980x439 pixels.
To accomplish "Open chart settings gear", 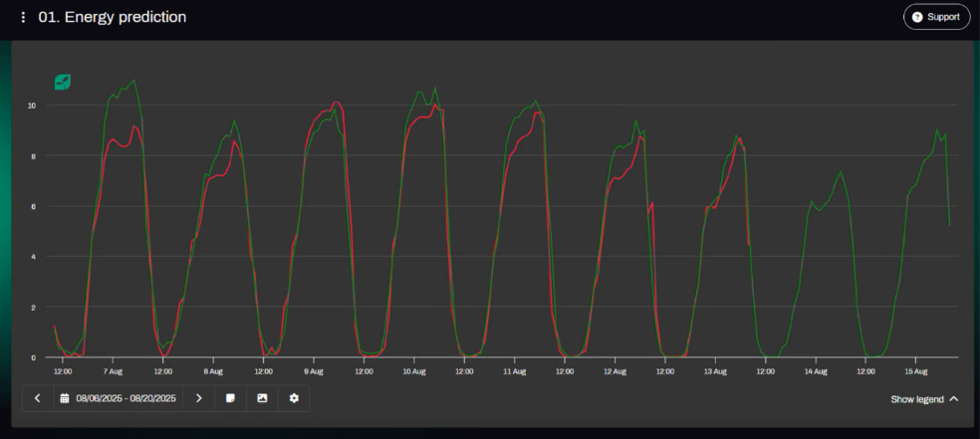I will (x=294, y=398).
